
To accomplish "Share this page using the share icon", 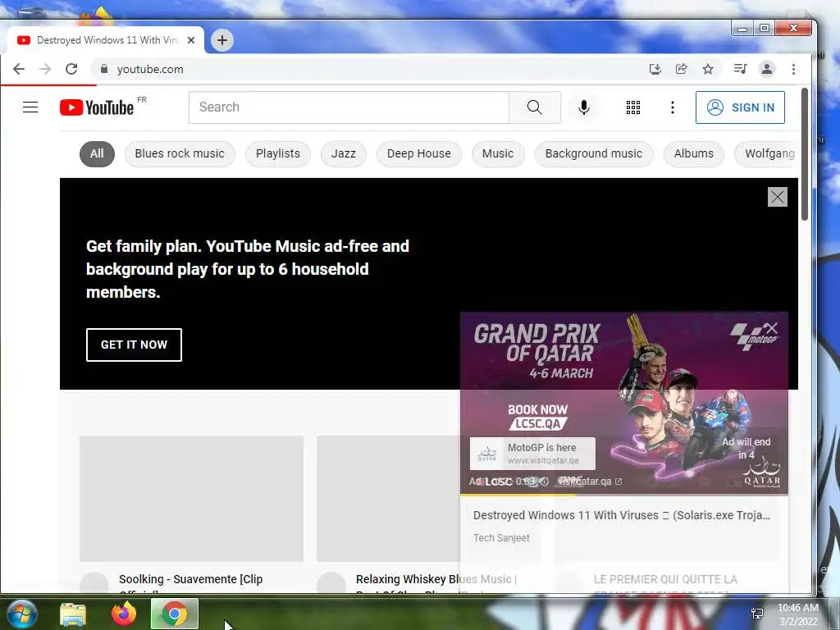I will (682, 69).
